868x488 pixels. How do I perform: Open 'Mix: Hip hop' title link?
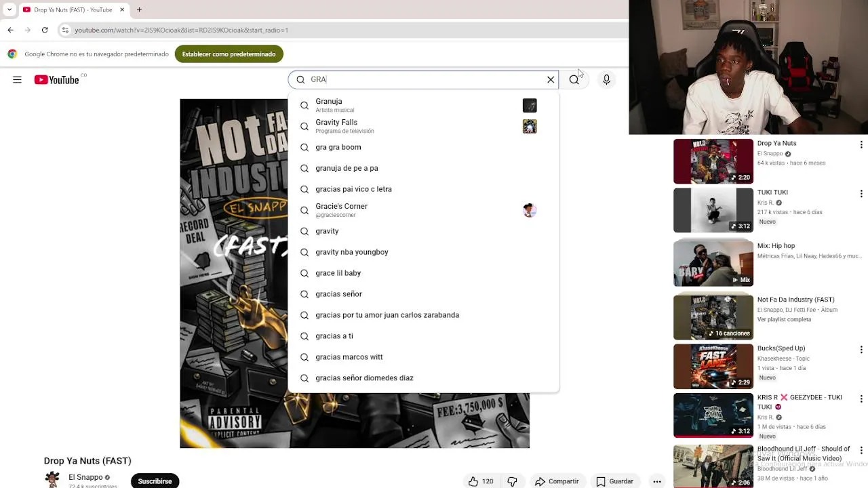776,246
